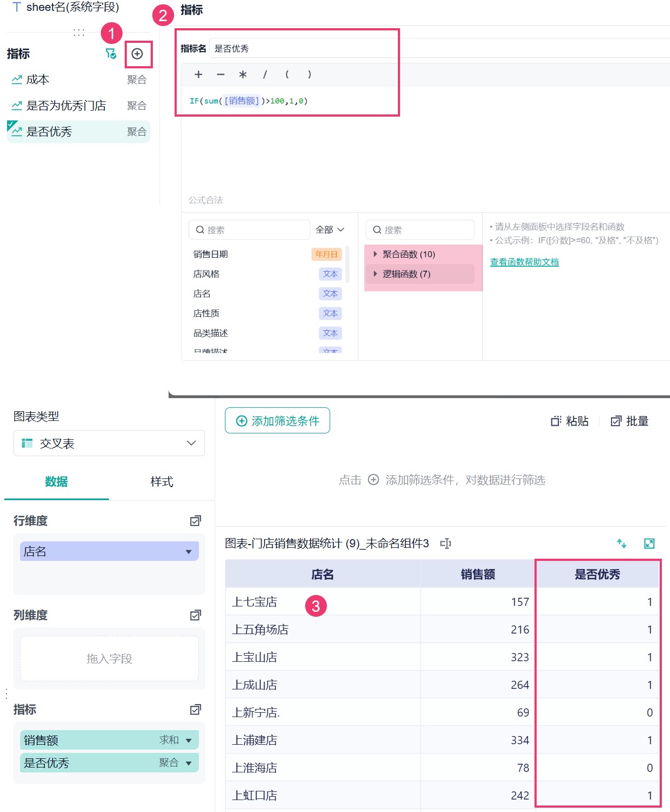Click the rename icon beside chart title
This screenshot has width=670, height=812.
[x=446, y=544]
